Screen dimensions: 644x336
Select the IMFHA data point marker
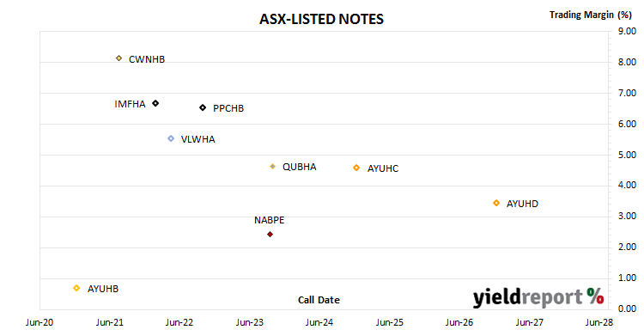pos(155,103)
